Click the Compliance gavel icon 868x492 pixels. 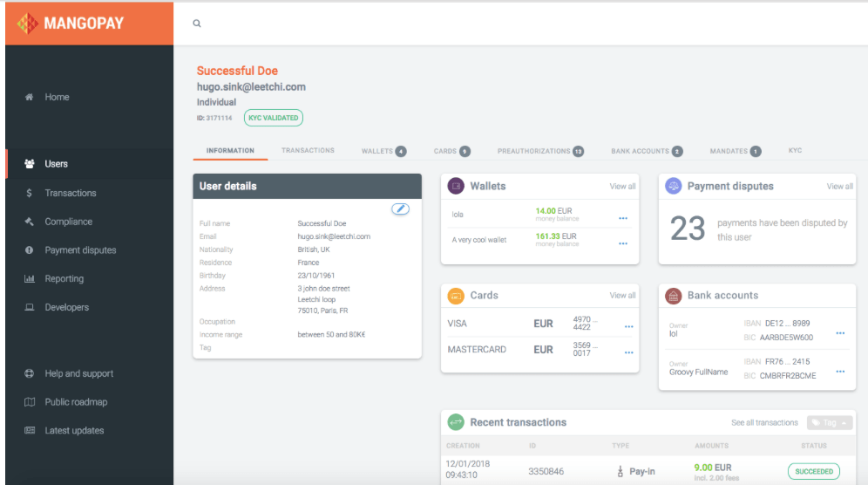30,222
